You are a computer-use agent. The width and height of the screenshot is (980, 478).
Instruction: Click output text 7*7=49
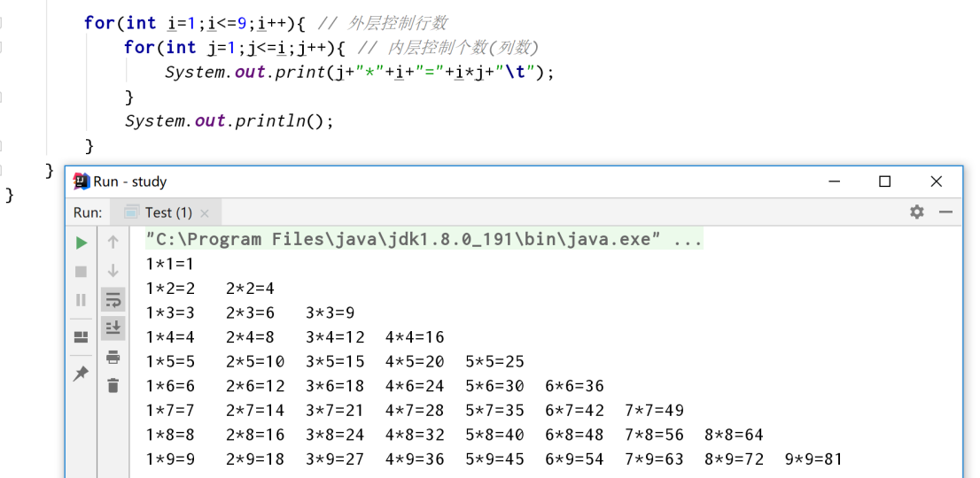[x=655, y=411]
